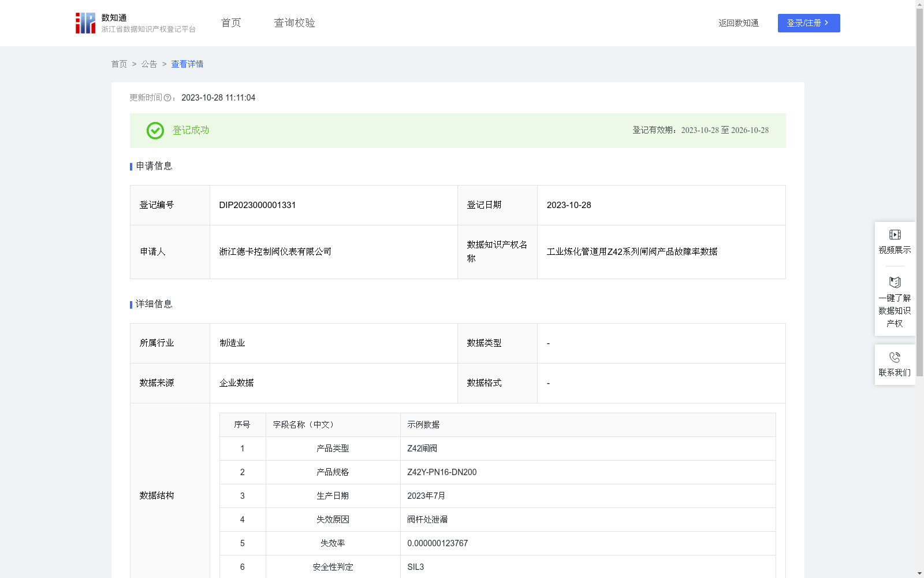Viewport: 924px width, 578px height.
Task: Click the page's vertical scrollbar thumb
Action: (919, 192)
